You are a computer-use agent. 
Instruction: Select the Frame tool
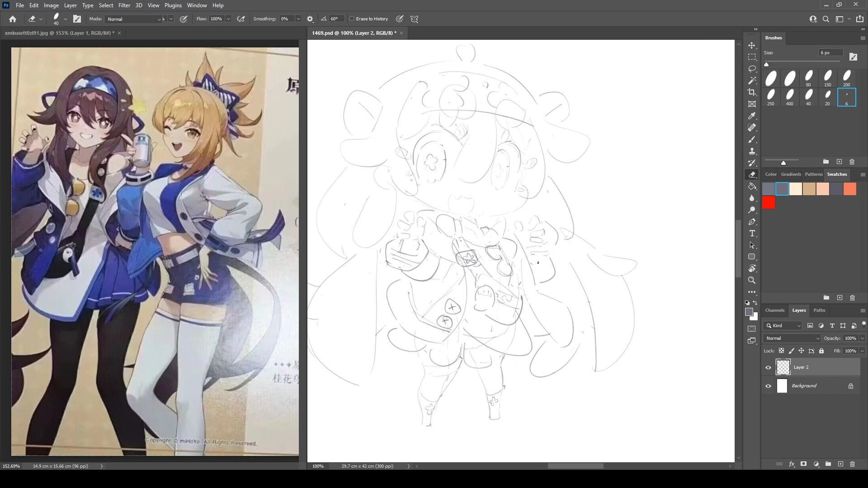752,104
